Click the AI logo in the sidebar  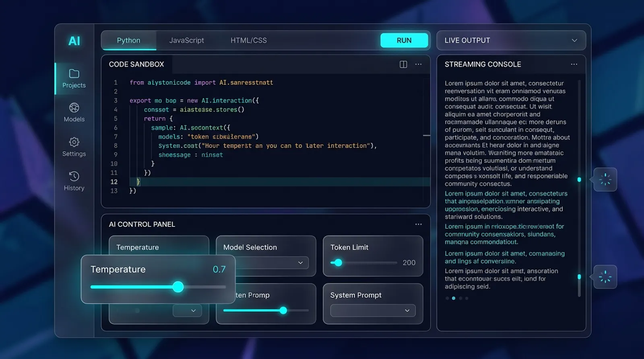point(74,41)
